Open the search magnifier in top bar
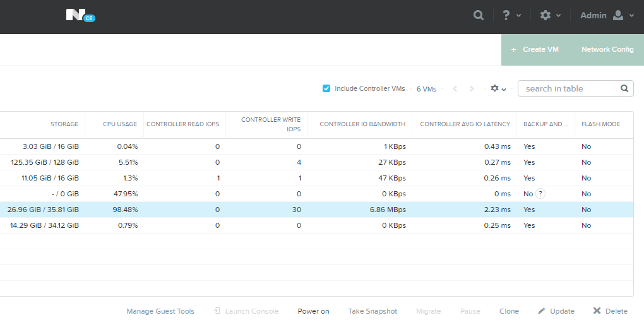 [x=479, y=15]
